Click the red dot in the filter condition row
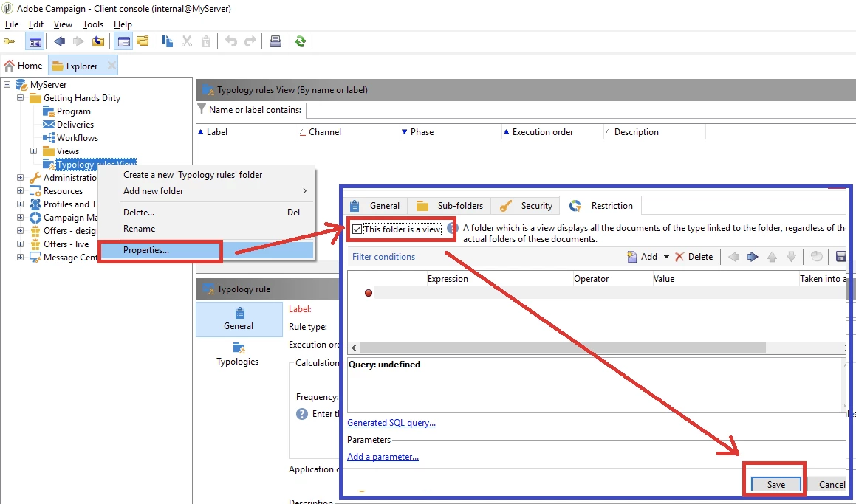The height and width of the screenshot is (504, 856). (369, 293)
